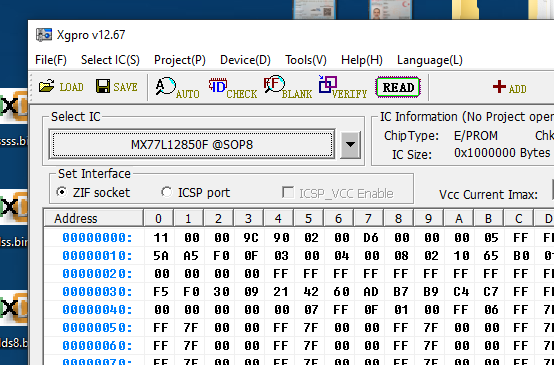Image resolution: width=554 pixels, height=365 pixels.
Task: Open the Language(L) menu
Action: tap(430, 60)
